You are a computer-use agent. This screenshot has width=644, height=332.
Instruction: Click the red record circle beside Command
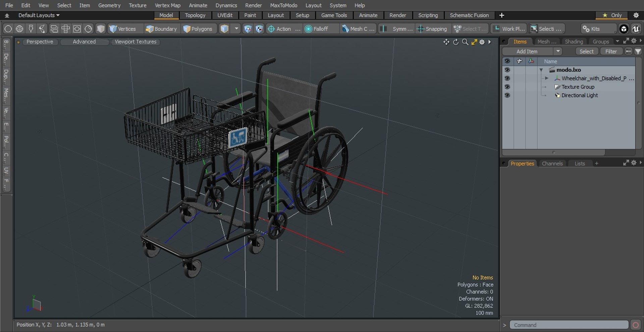tap(635, 325)
